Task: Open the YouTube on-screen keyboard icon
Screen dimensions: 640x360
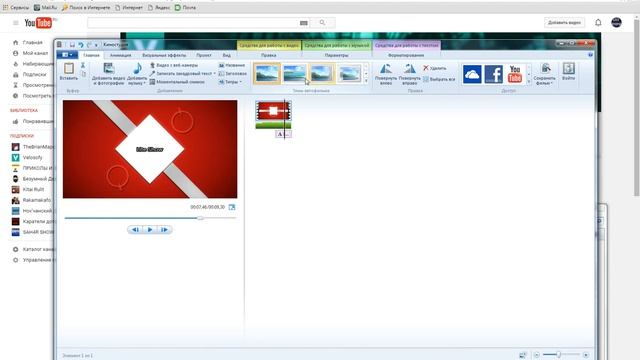Action: click(304, 23)
